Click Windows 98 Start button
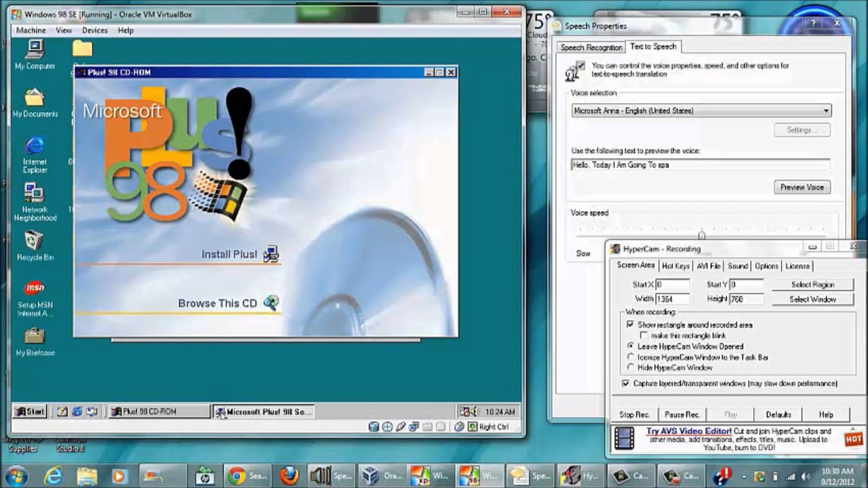 31,411
